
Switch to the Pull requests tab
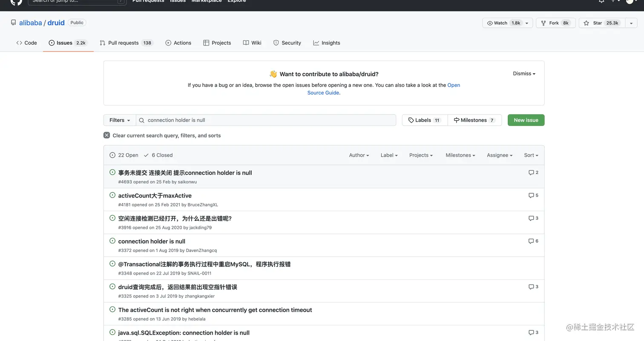coord(126,43)
